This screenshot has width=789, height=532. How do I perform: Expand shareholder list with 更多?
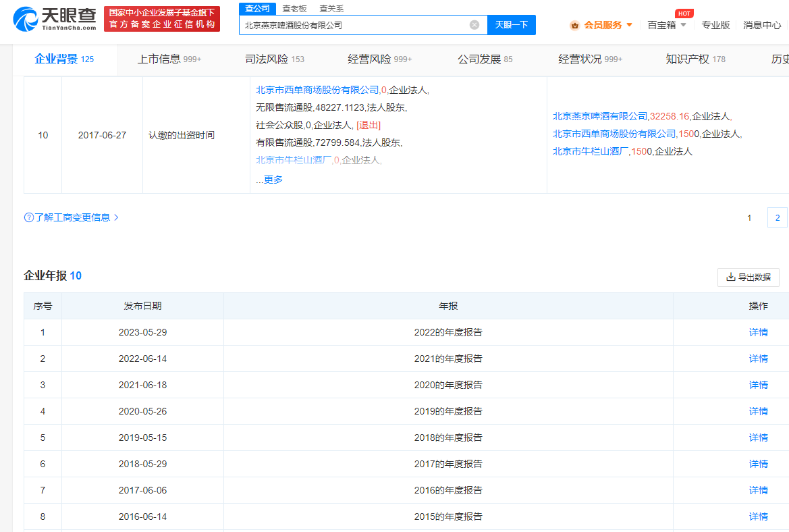click(x=273, y=180)
